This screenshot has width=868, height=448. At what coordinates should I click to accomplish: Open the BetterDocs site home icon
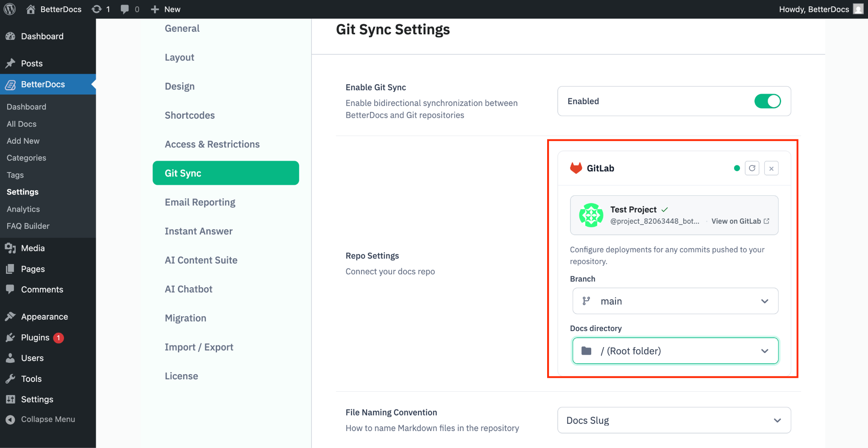pyautogui.click(x=31, y=9)
